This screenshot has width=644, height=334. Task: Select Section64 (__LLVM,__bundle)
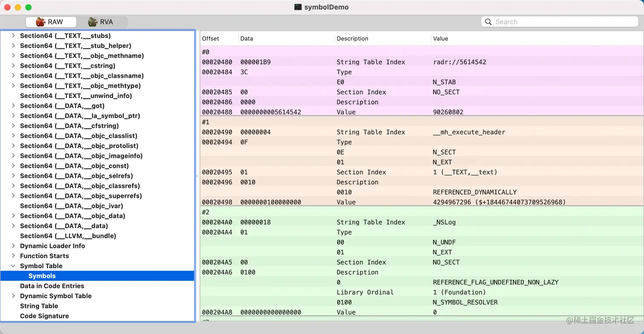click(97, 236)
